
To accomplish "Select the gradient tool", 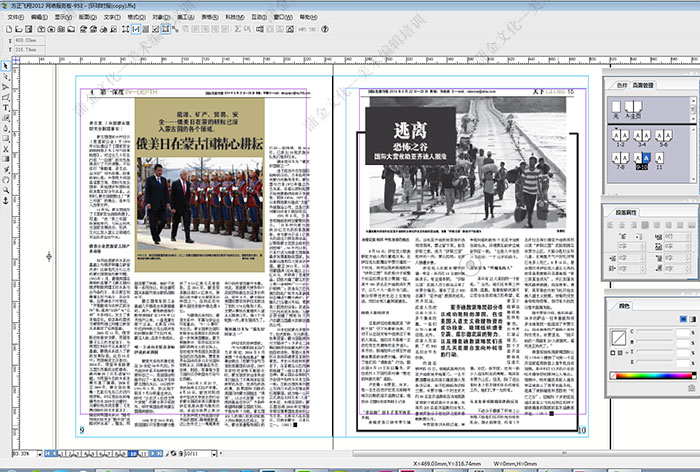I will coord(6,159).
